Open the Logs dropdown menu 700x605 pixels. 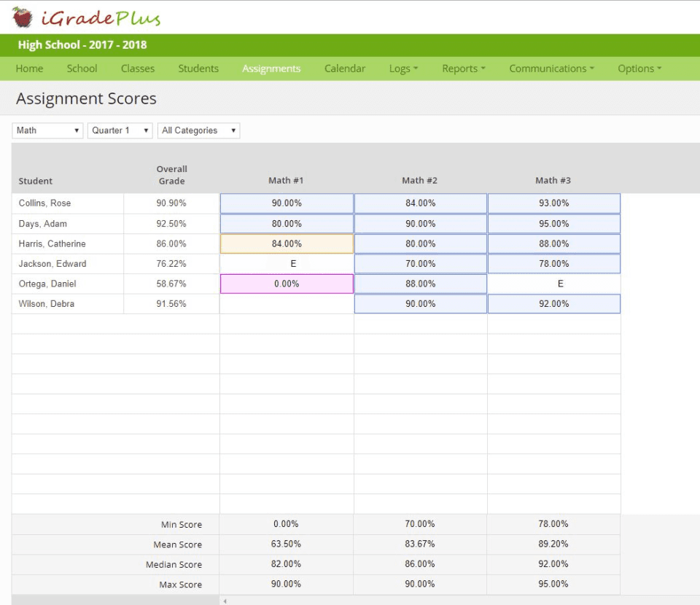click(402, 68)
